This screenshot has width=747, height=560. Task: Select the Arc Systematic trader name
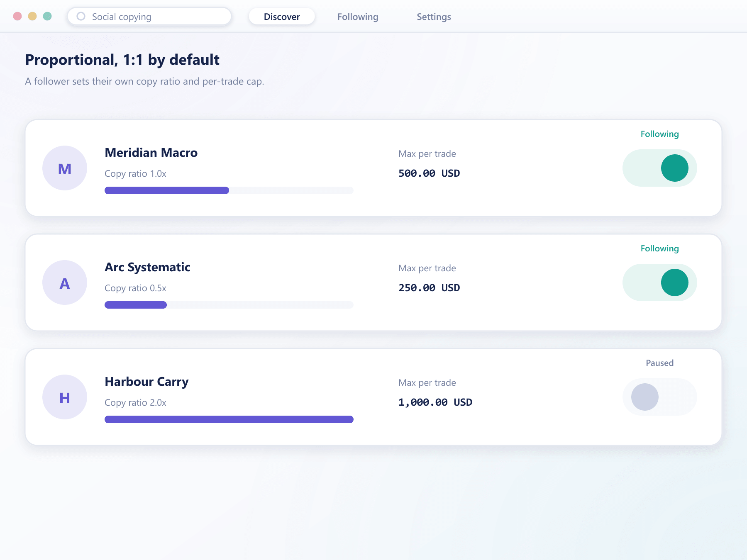[x=147, y=267]
